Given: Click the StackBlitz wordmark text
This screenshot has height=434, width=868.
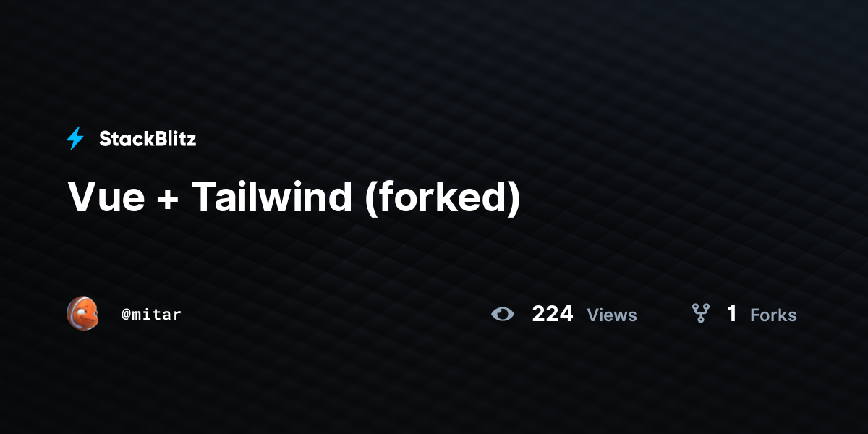Looking at the screenshot, I should tap(148, 139).
